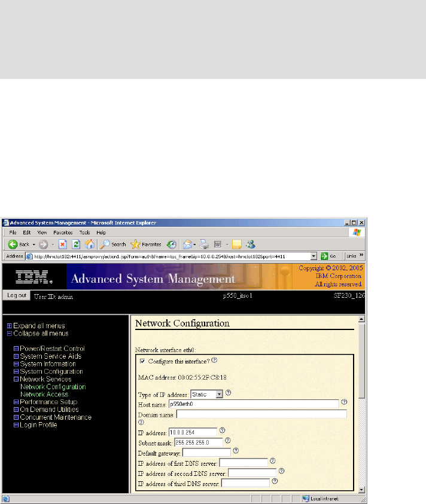Viewport: 426px width, 504px height.
Task: Expand On Demand Utilities menu
Action: click(16, 410)
